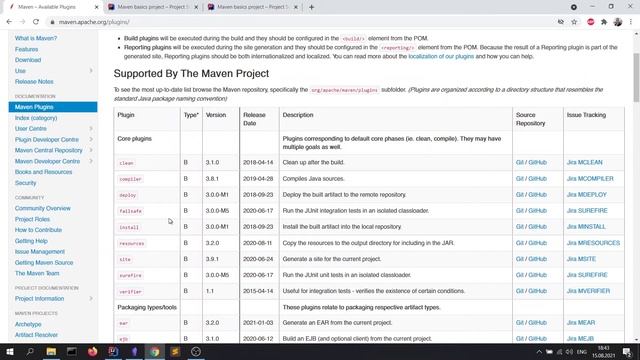Open the Artifact Resolver project link

36,335
